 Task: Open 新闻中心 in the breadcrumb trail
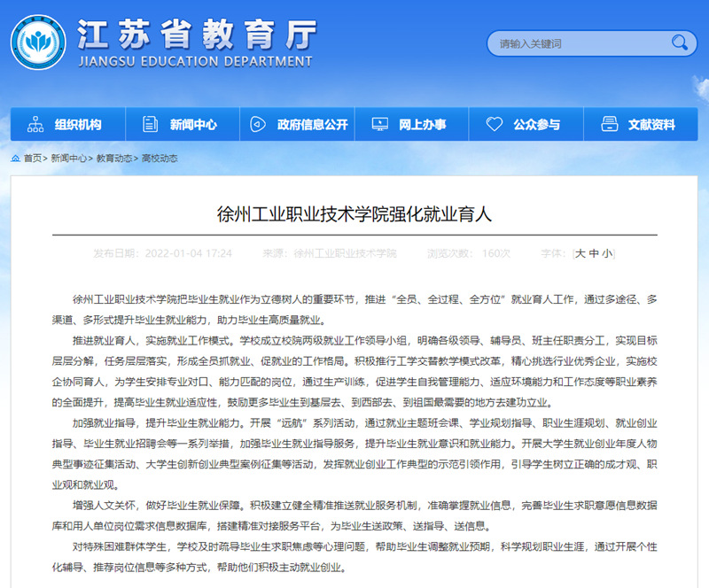click(68, 159)
